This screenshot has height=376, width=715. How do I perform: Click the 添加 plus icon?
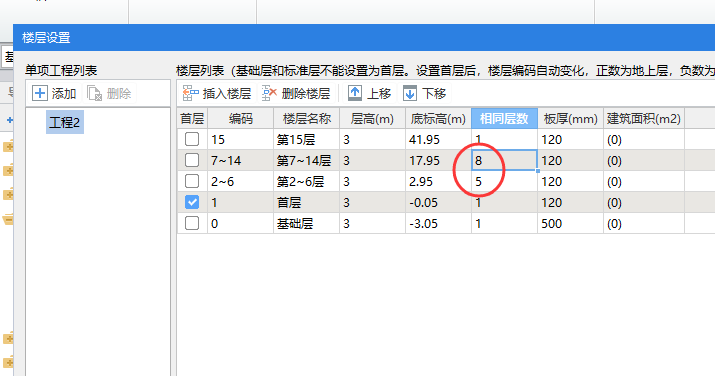coord(40,93)
